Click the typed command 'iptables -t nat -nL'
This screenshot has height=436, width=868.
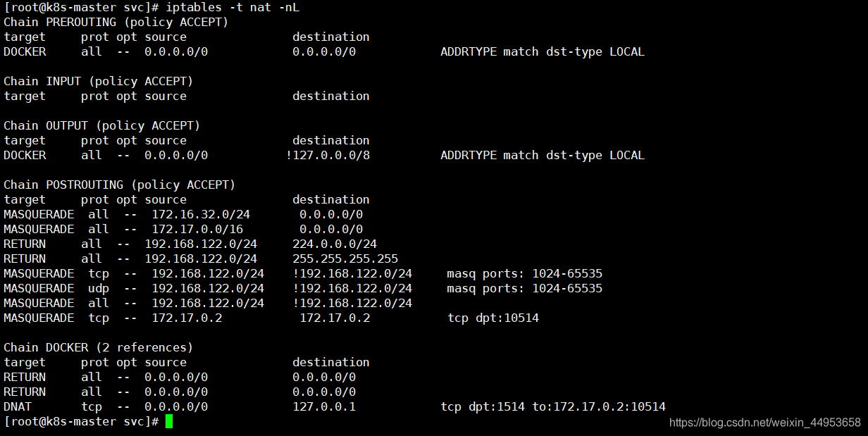point(232,7)
